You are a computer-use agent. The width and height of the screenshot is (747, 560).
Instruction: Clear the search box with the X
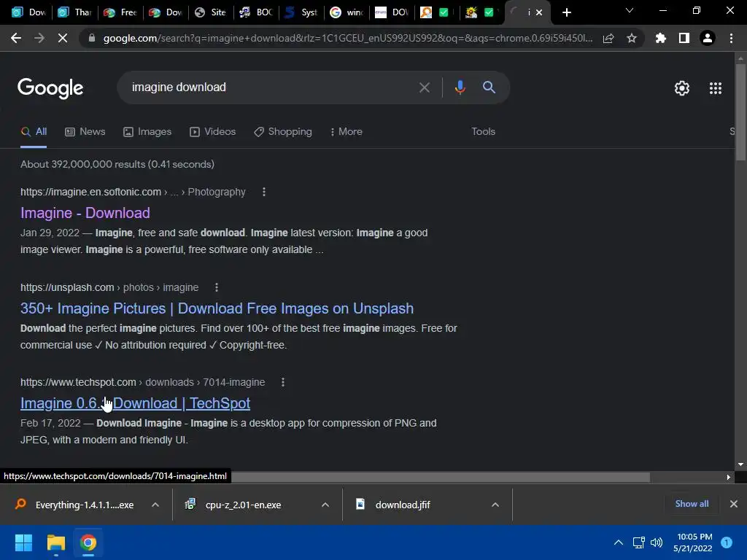tap(424, 87)
